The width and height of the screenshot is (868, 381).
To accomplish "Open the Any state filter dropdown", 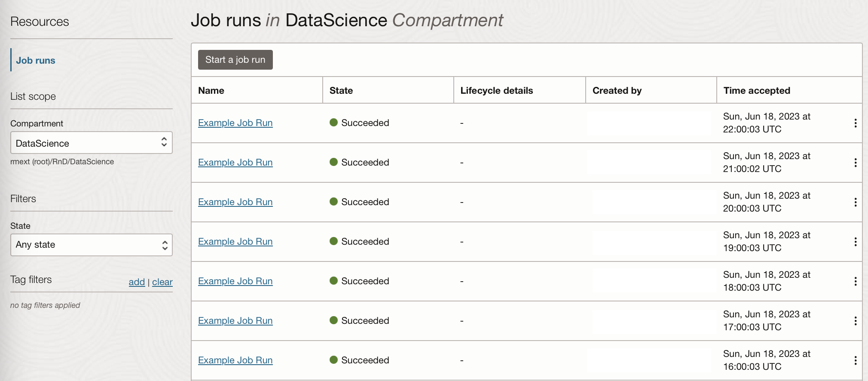I will pos(91,245).
